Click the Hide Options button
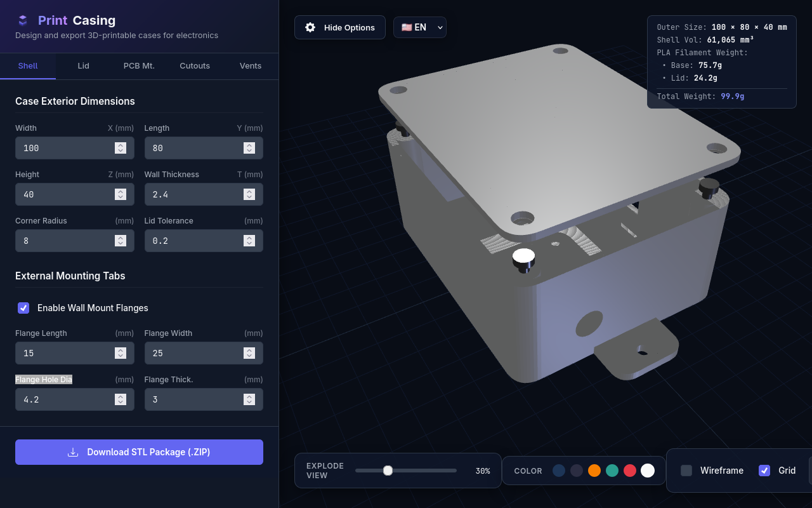The image size is (812, 508). (x=340, y=27)
